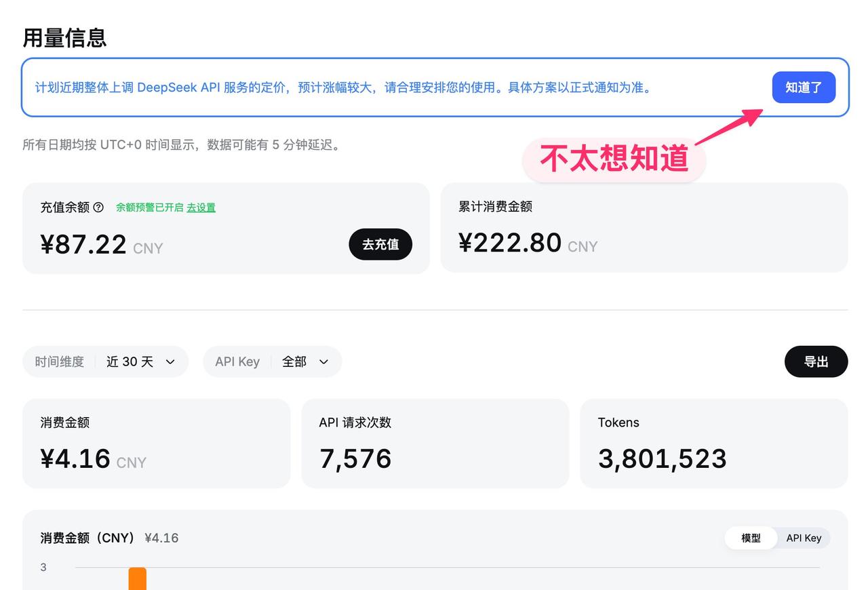Expand the API Key 全部 dropdown
The image size is (868, 590).
[x=273, y=361]
